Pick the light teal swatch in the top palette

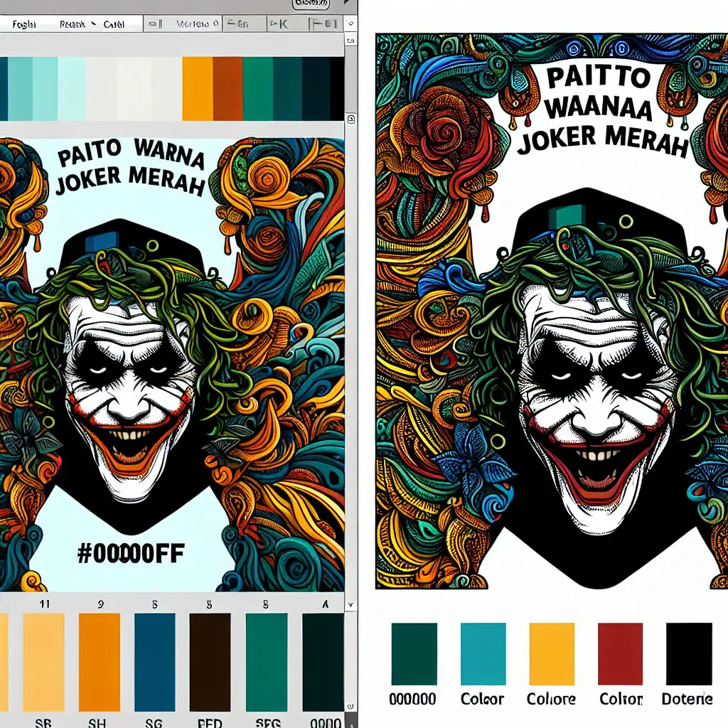point(45,89)
